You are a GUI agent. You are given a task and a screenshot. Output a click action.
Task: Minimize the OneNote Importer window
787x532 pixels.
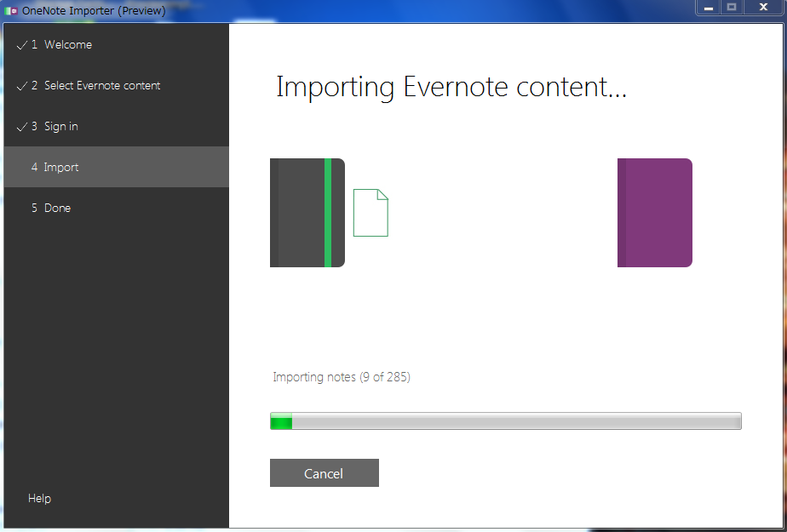[709, 8]
